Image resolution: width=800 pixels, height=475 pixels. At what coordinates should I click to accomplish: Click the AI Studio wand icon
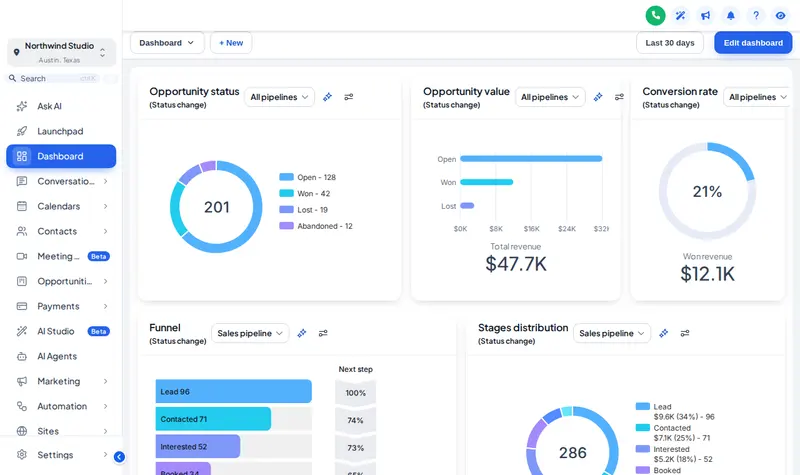click(21, 331)
